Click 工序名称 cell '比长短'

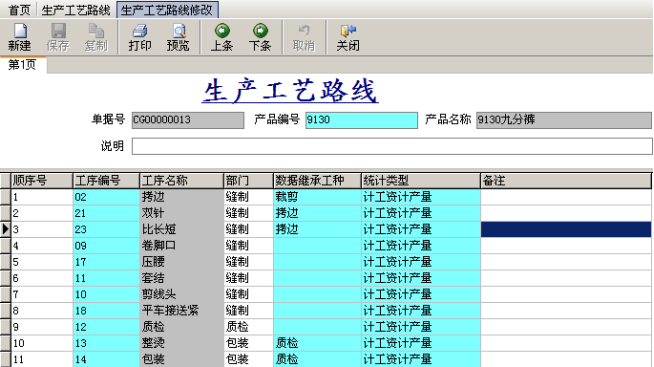181,229
